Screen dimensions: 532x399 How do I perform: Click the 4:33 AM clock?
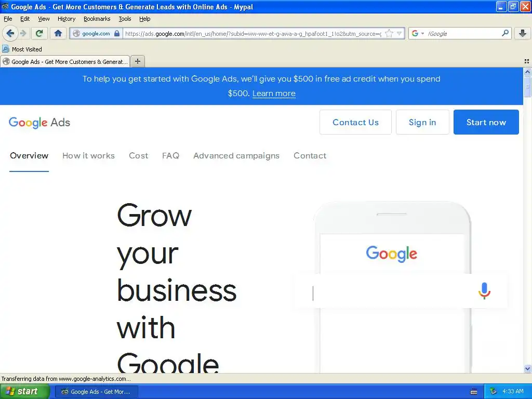coord(513,391)
